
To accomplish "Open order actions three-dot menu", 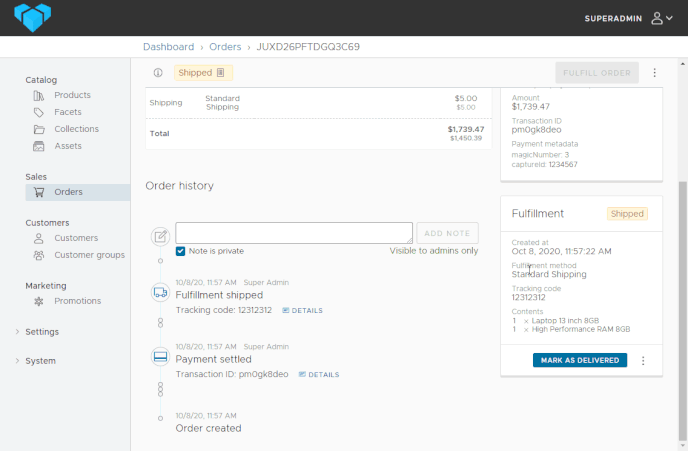I will (x=655, y=73).
